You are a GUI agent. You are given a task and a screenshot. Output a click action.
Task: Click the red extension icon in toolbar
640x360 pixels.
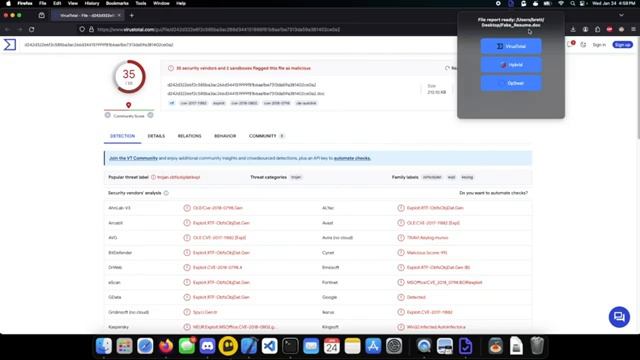[x=609, y=29]
